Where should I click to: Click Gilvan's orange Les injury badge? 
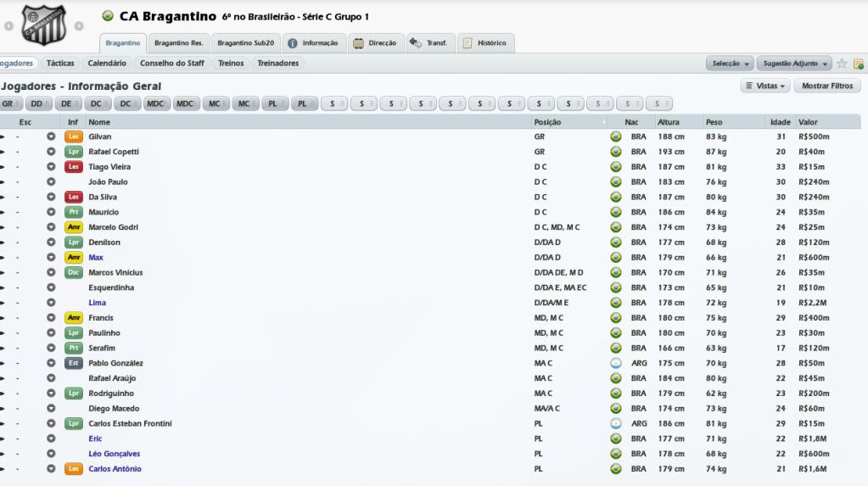pyautogui.click(x=74, y=137)
